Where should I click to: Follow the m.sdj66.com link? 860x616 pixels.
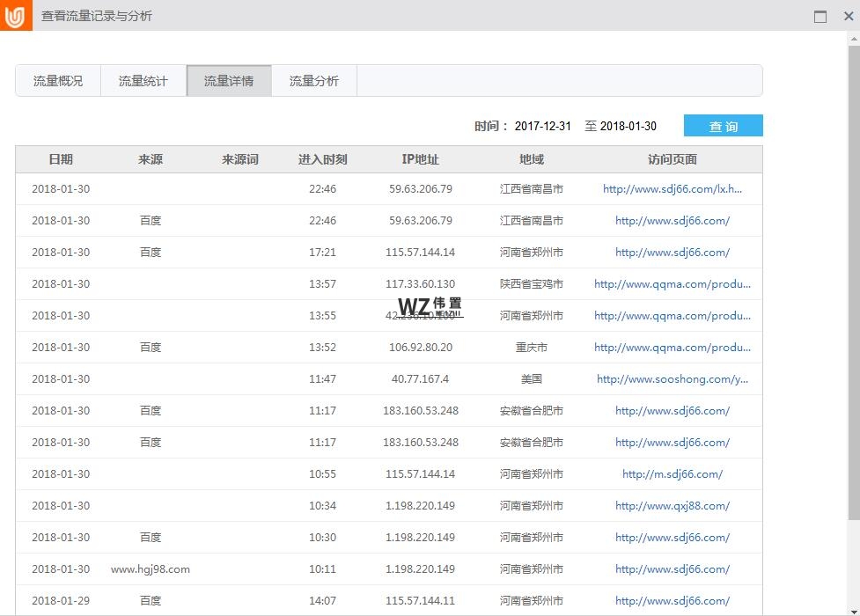[x=673, y=474]
